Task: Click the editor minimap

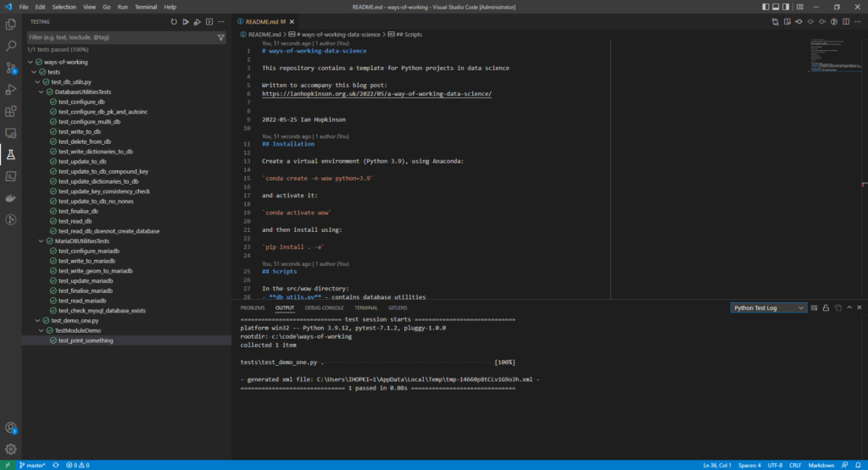Action: click(x=835, y=55)
